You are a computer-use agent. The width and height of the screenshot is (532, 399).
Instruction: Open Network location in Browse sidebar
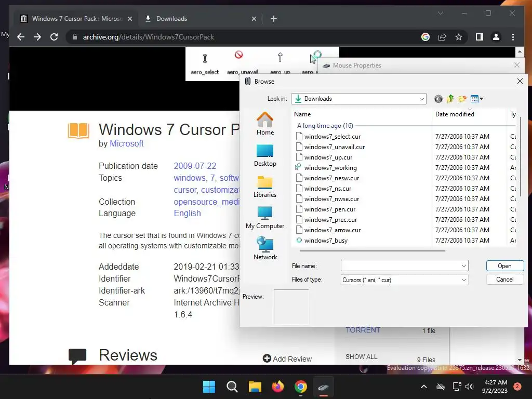pos(265,249)
